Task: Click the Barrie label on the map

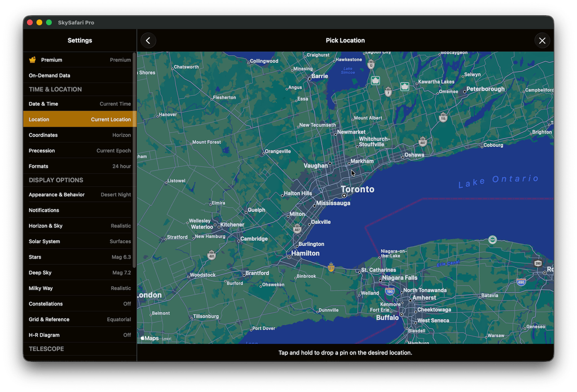Action: click(x=320, y=76)
